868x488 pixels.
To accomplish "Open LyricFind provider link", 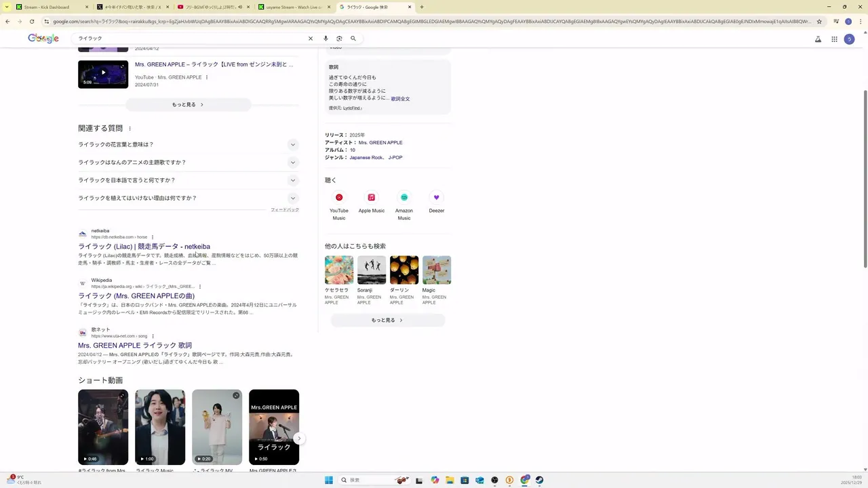I will (x=352, y=108).
